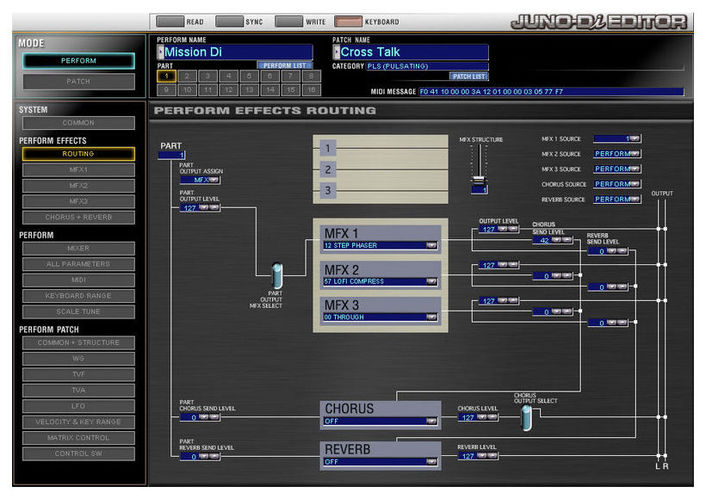Click MFX 1 Output Level 127 stepper
The image size is (706, 499).
499,229
